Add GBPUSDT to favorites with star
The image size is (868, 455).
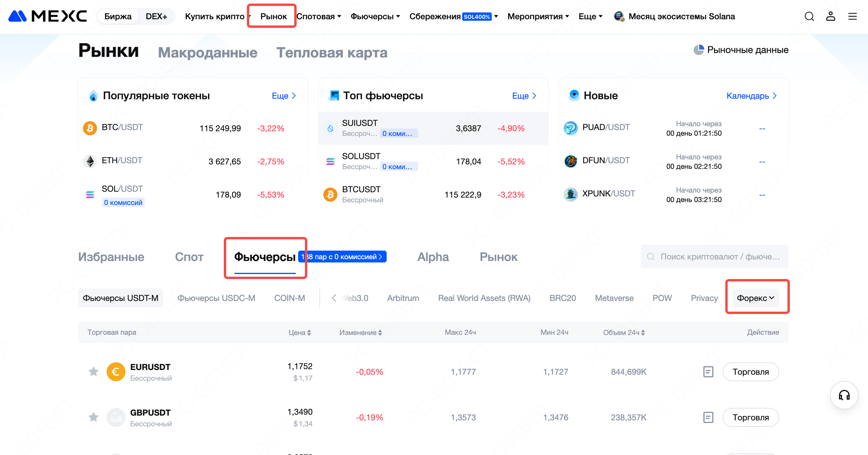(93, 417)
